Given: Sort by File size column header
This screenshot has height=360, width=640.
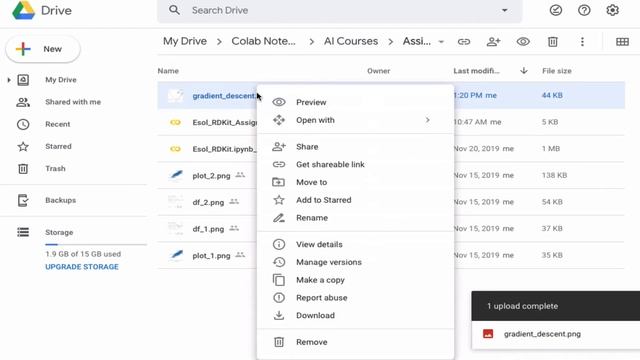Looking at the screenshot, I should (557, 71).
